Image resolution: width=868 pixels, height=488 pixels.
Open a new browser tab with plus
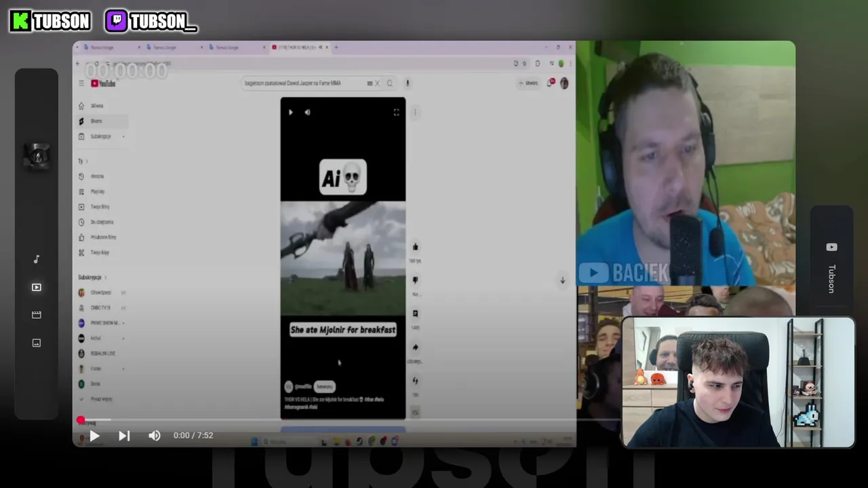pos(336,47)
